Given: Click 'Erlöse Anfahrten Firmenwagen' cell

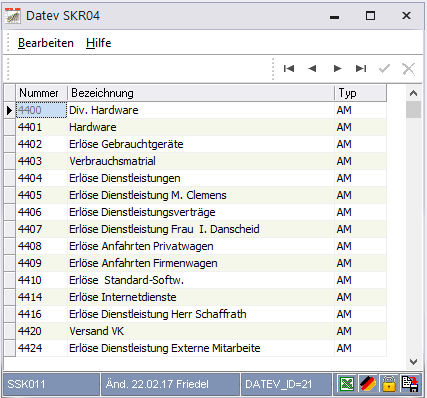Looking at the screenshot, I should coord(201,263).
